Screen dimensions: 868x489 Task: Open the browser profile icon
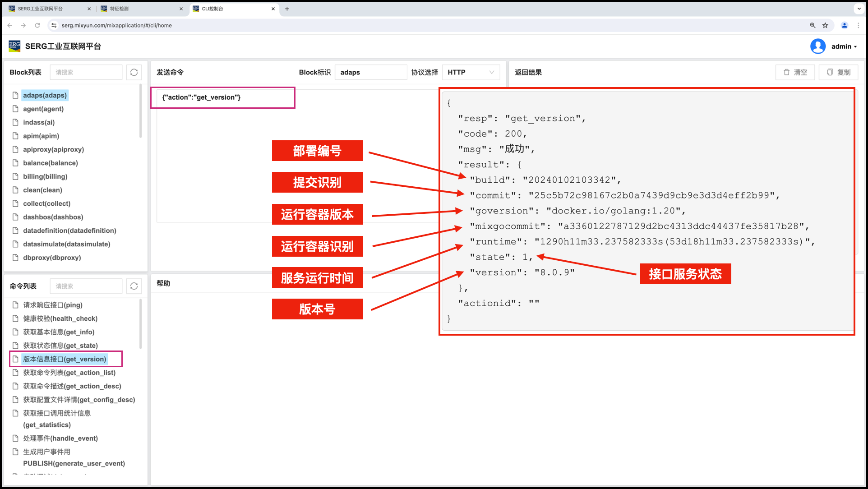[845, 25]
